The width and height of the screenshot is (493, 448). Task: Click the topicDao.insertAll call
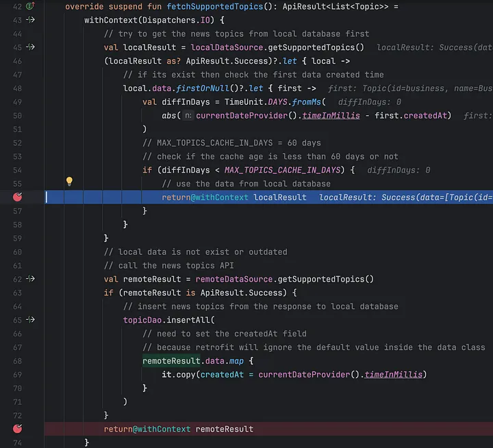[x=168, y=320]
